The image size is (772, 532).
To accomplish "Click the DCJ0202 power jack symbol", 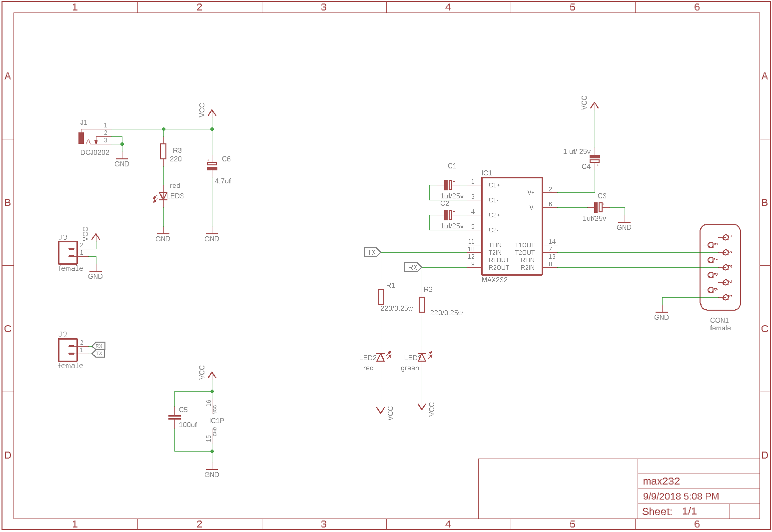I will pyautogui.click(x=81, y=139).
